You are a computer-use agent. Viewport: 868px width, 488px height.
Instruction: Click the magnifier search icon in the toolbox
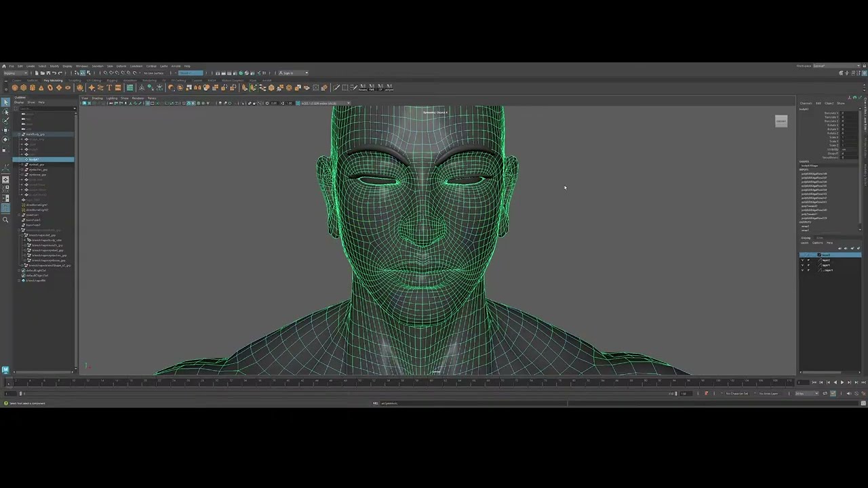click(5, 219)
